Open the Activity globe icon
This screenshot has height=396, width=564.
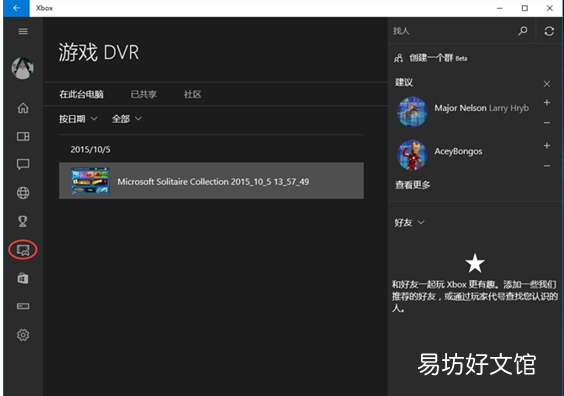tap(23, 193)
